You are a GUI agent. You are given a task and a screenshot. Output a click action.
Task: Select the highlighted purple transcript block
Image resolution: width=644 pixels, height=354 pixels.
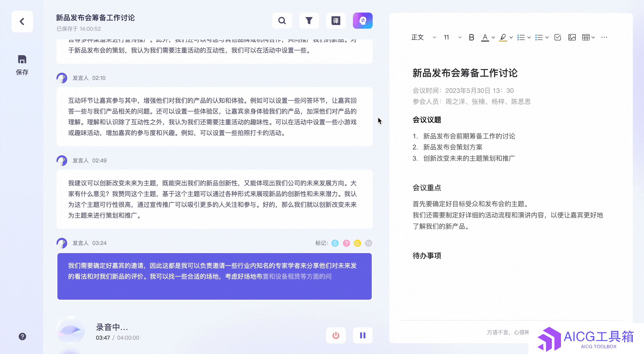click(x=214, y=276)
